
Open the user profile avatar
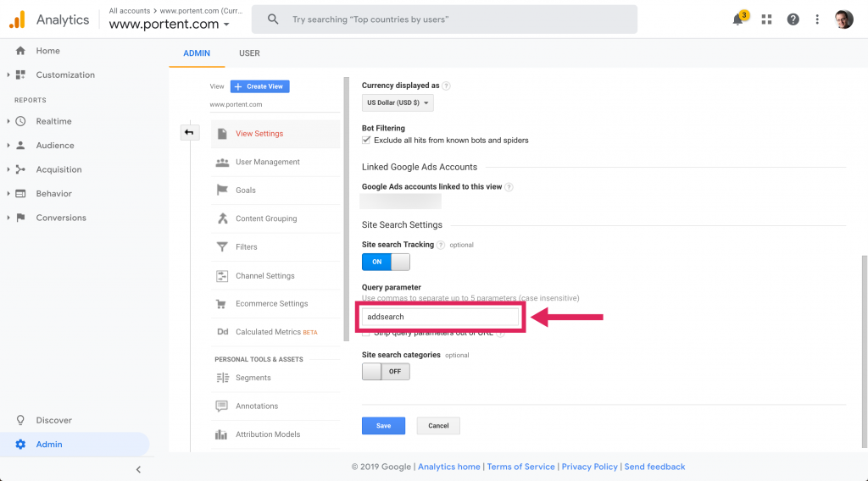coord(844,19)
